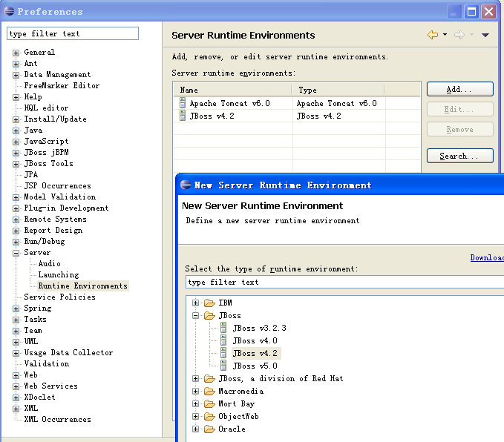
Task: Collapse the Server preferences node
Action: 16,253
